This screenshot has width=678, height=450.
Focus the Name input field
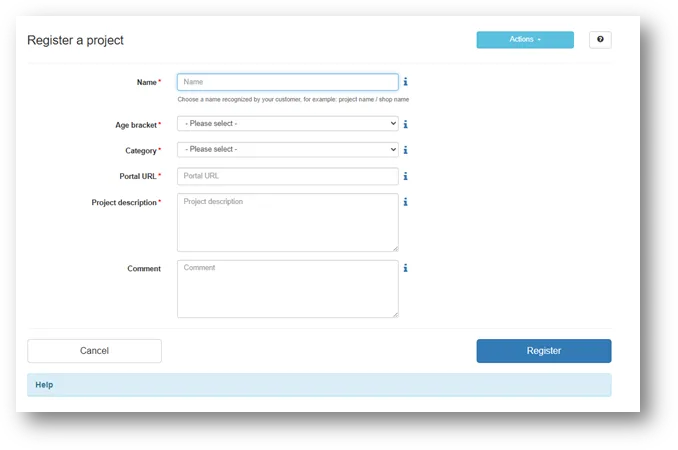288,82
